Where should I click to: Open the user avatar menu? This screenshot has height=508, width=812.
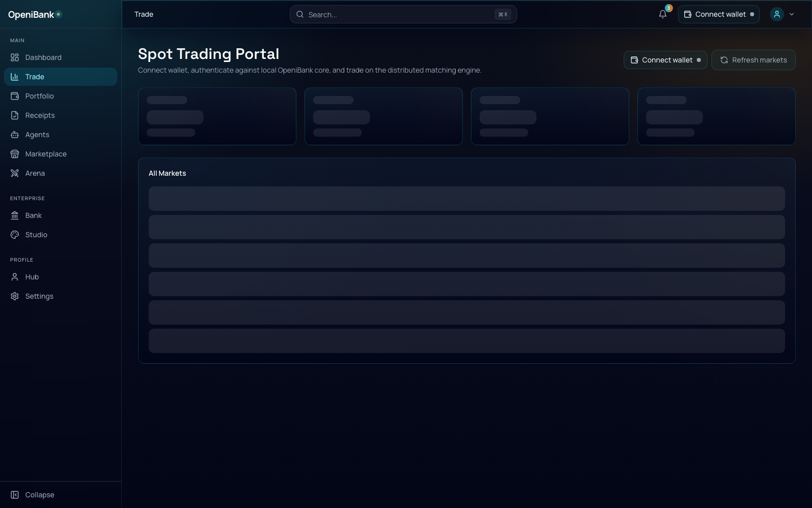[777, 14]
